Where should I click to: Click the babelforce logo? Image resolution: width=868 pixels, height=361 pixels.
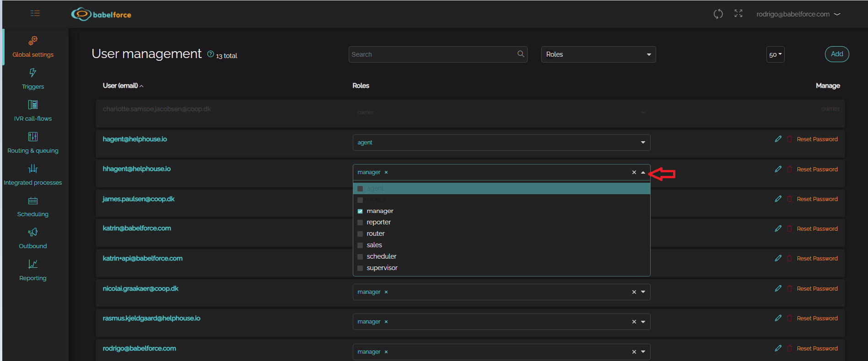tap(101, 14)
